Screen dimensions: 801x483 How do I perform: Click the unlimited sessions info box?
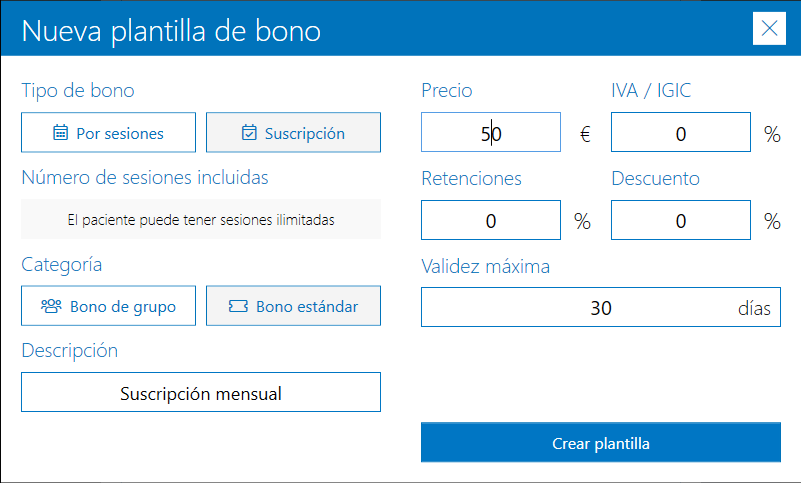(201, 220)
